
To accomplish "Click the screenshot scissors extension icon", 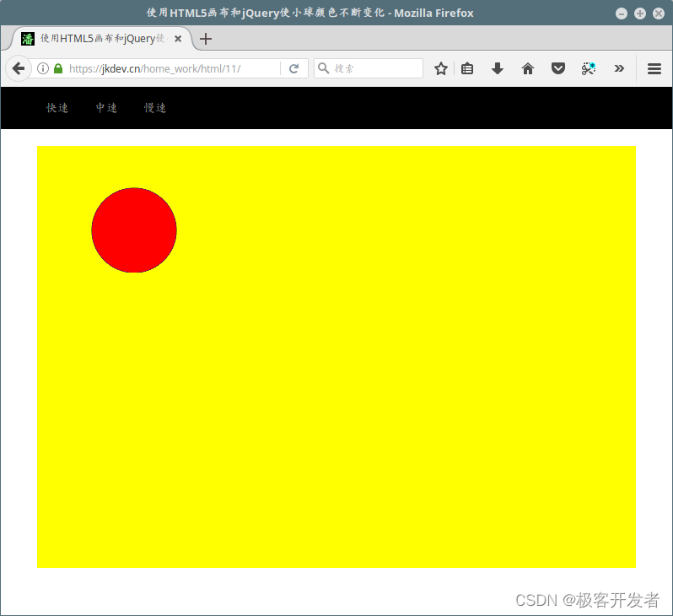I will (589, 68).
